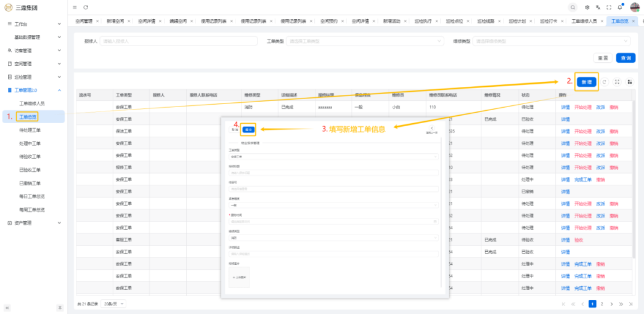This screenshot has height=314, width=644.
Task: Click the 查询 search button
Action: point(626,58)
